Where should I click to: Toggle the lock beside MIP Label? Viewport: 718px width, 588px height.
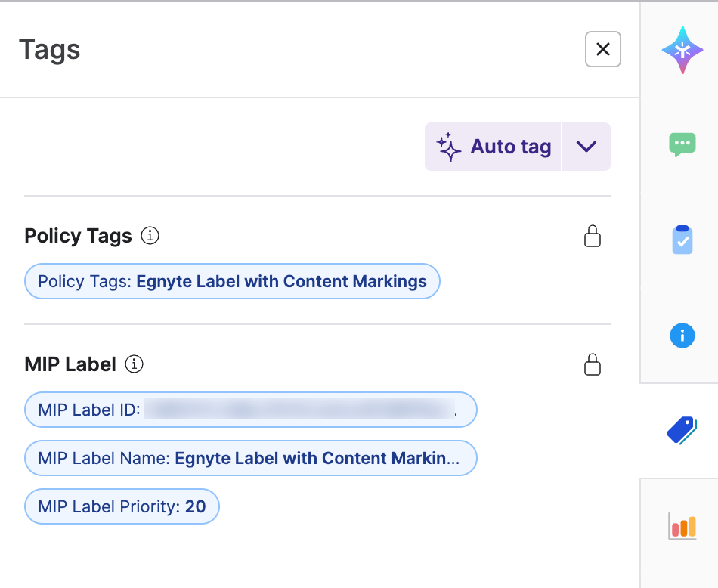click(593, 364)
